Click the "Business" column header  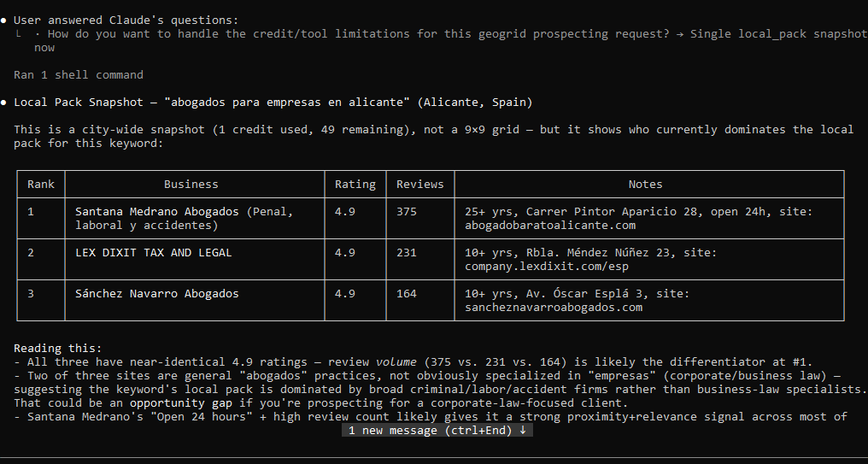[191, 185]
